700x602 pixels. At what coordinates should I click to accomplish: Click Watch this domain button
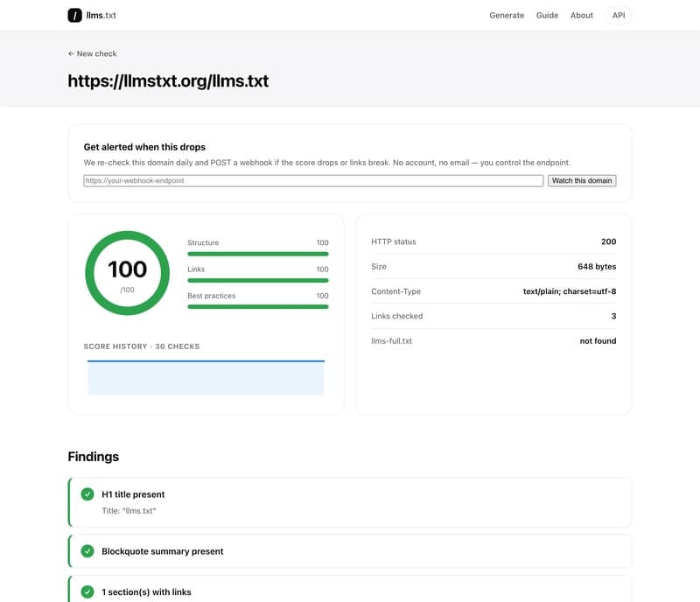582,180
